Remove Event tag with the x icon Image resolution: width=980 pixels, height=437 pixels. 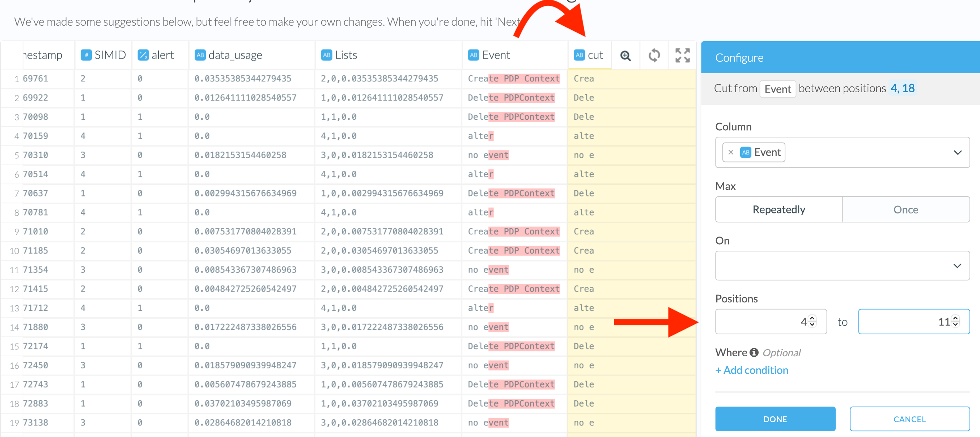click(x=730, y=152)
